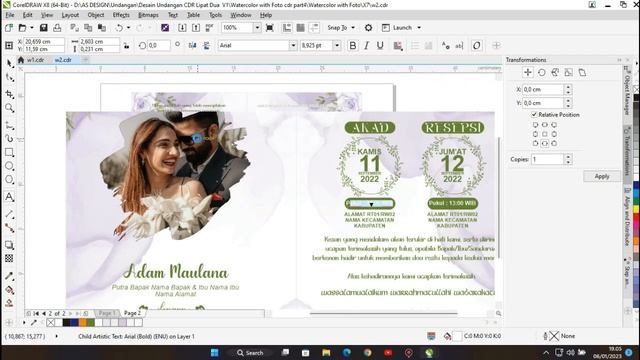Open the File menu

pyautogui.click(x=9, y=15)
